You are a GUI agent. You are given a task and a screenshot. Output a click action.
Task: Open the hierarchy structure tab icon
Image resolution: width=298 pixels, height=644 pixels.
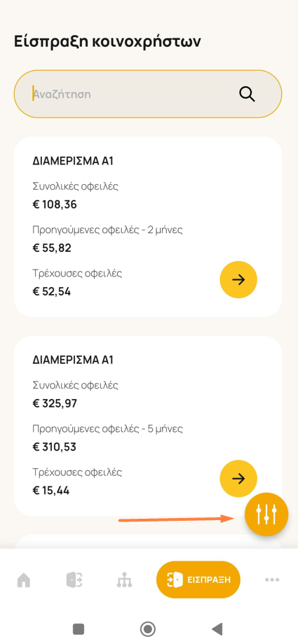pyautogui.click(x=124, y=580)
